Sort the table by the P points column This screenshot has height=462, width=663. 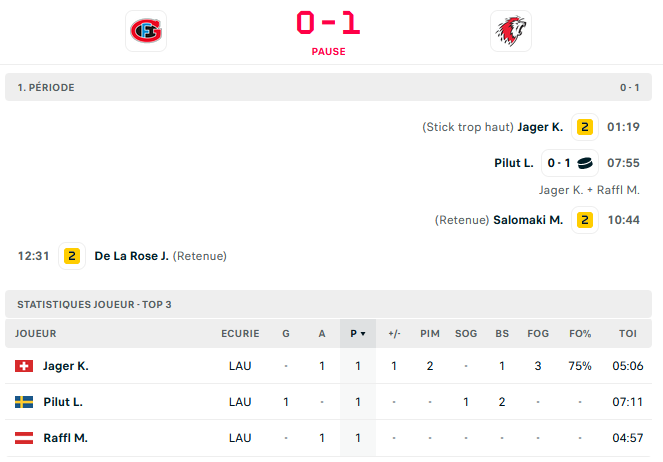(357, 334)
